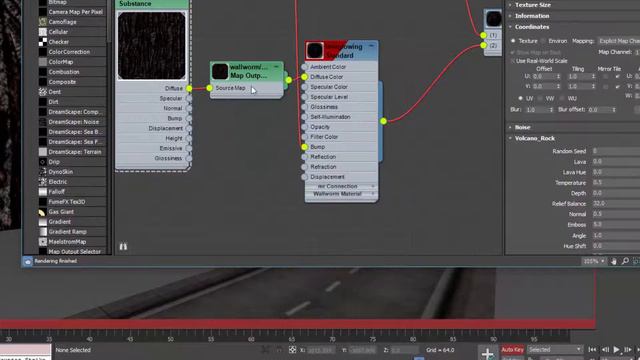The image size is (640, 360).
Task: Play the animation
Action: coord(616,350)
